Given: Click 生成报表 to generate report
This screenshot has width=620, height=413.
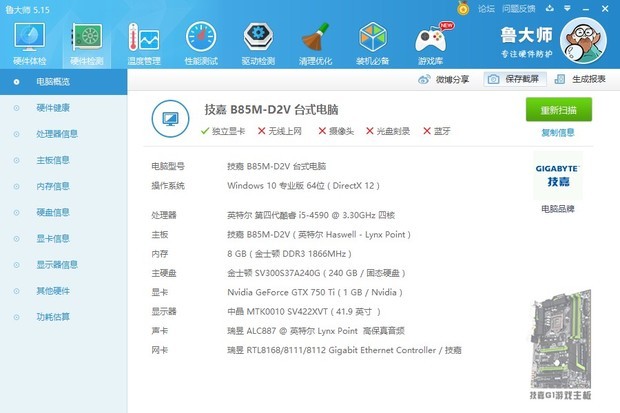Looking at the screenshot, I should (x=580, y=79).
